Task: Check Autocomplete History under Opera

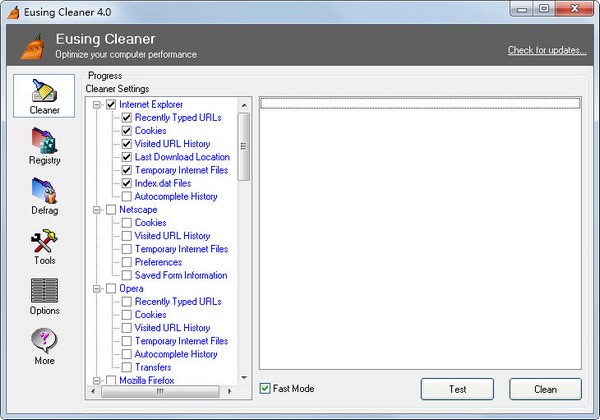Action: click(x=127, y=354)
